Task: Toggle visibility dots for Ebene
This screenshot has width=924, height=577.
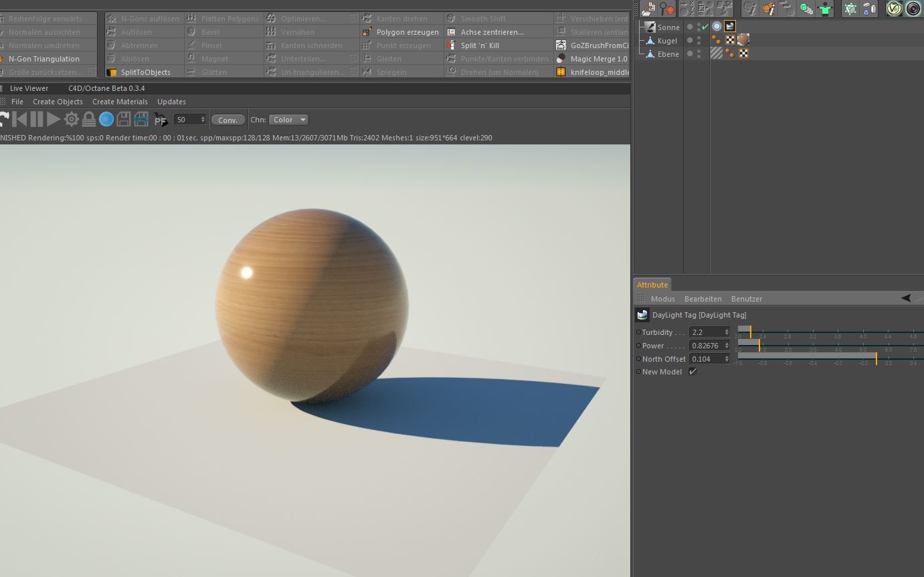Action: (x=699, y=54)
